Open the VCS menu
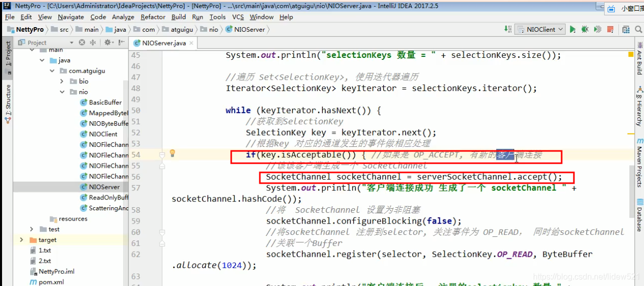 [x=238, y=17]
